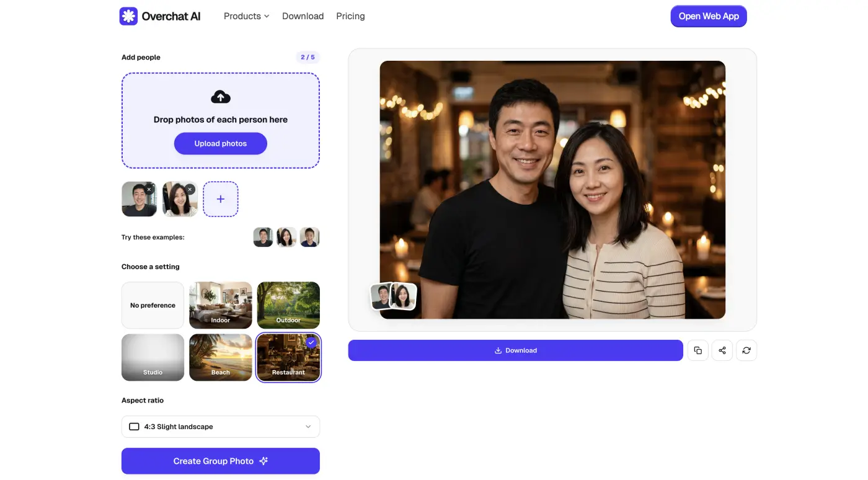Screen dimensions: 868x480
Task: Select the Indoor setting
Action: point(221,305)
